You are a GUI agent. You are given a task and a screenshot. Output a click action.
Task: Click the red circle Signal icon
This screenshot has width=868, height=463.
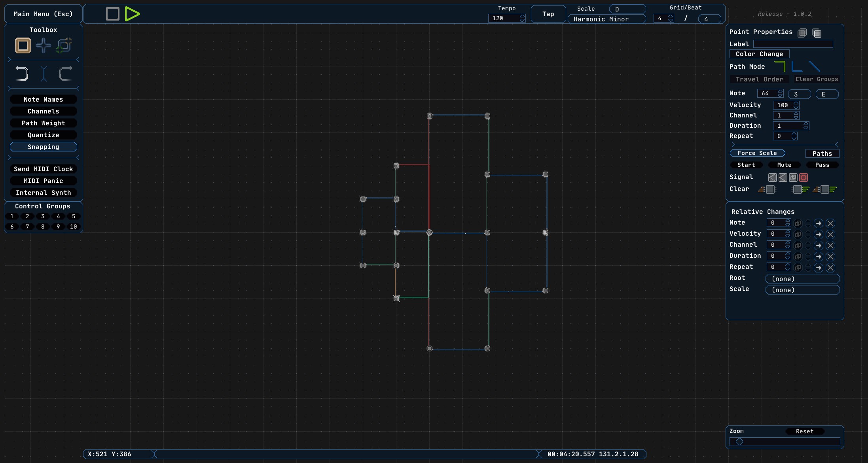click(804, 178)
